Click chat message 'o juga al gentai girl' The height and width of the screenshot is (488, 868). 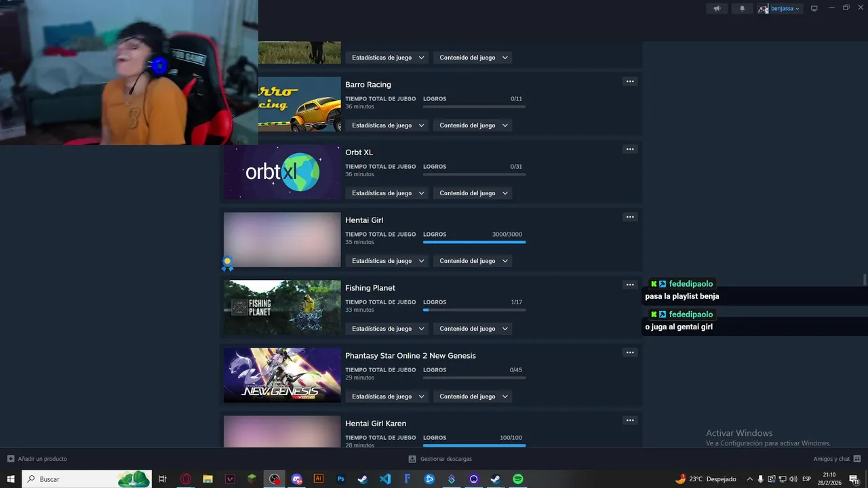pos(679,327)
